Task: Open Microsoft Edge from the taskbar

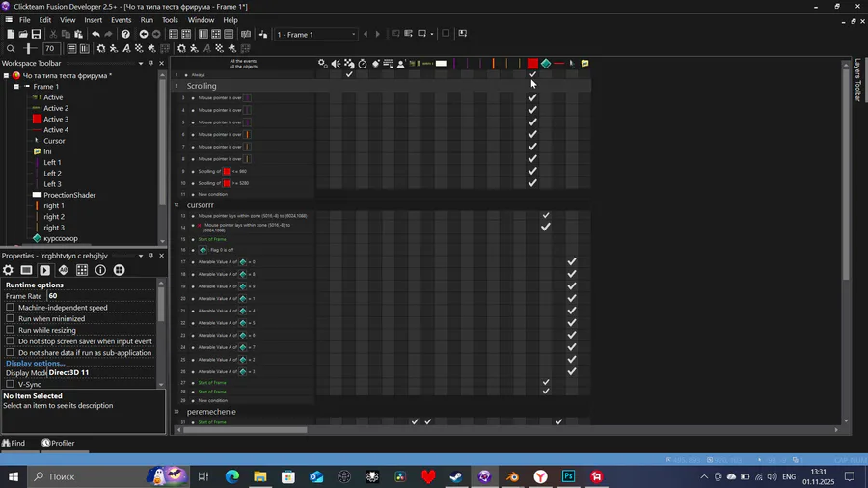Action: click(x=231, y=476)
